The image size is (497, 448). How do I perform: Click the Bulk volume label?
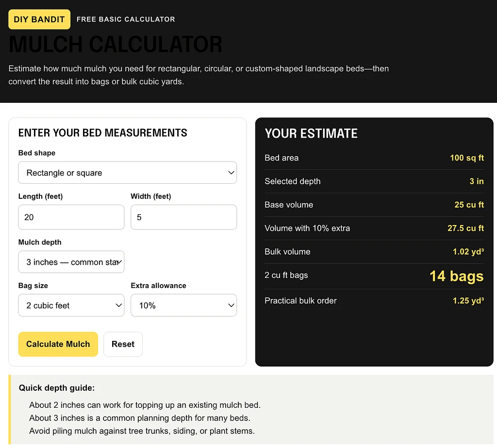click(287, 251)
